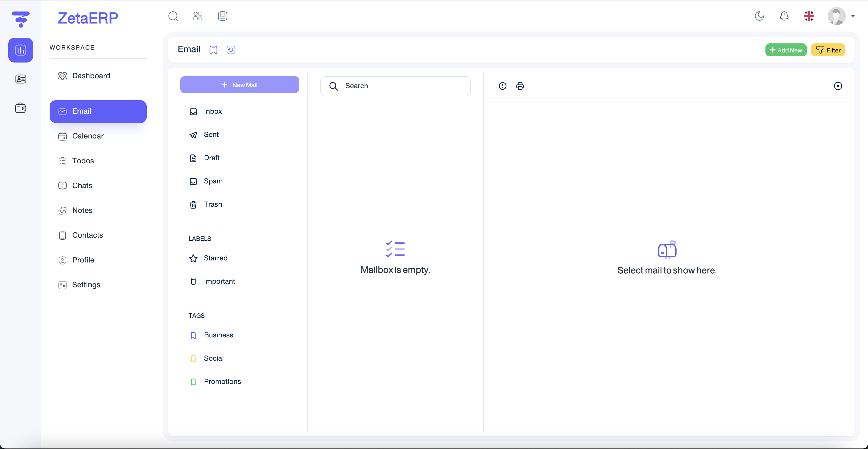This screenshot has height=449, width=868.
Task: Open the apps grid icon in header
Action: tap(198, 16)
